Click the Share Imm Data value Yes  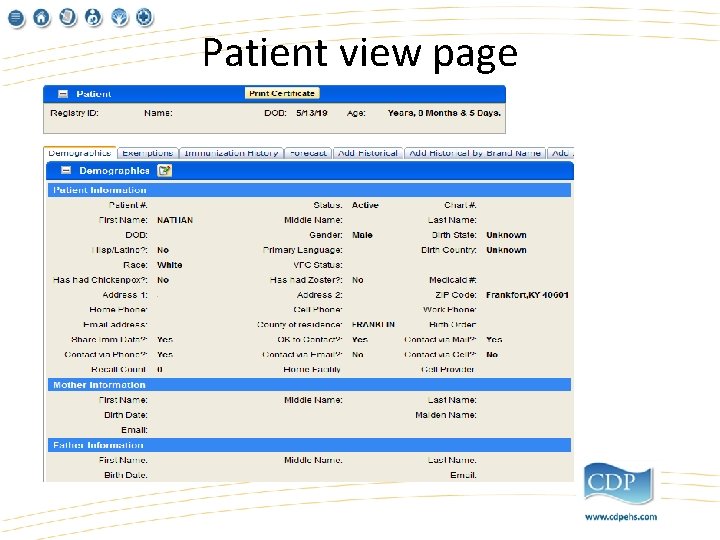[x=165, y=340]
